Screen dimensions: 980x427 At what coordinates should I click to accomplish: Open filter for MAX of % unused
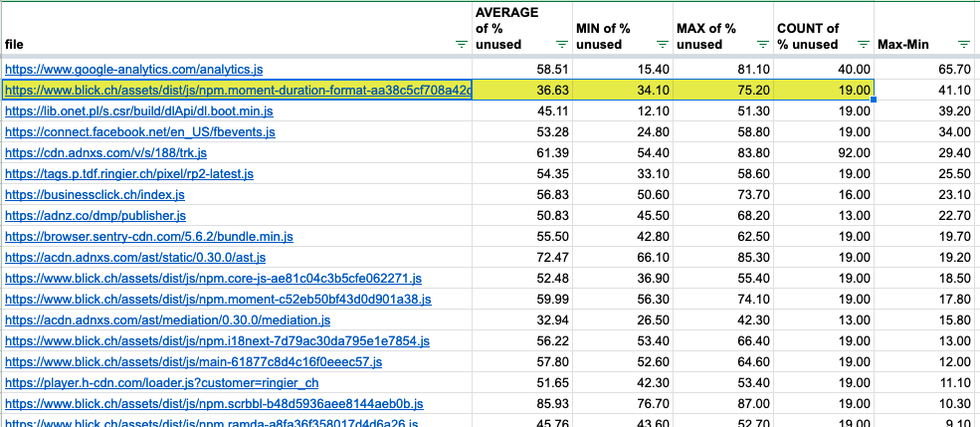(763, 45)
